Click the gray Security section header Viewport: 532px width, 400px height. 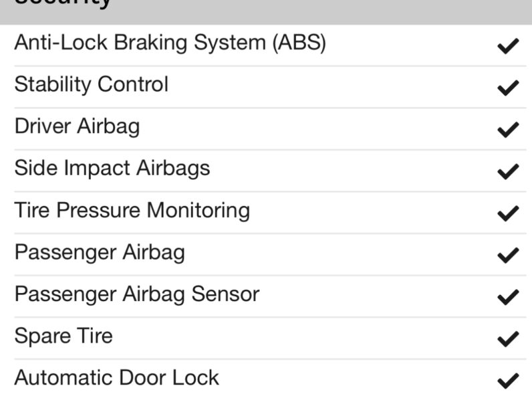[x=266, y=12]
